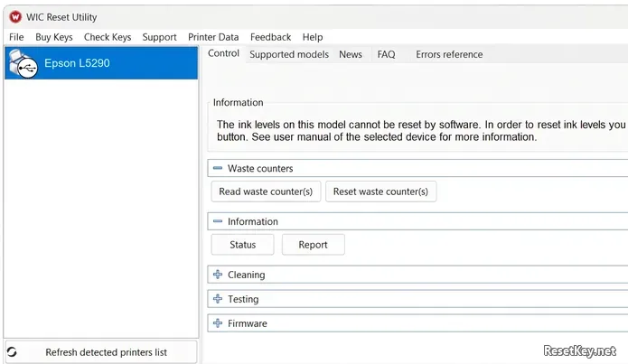Click Refresh detected printers list button

tap(101, 352)
